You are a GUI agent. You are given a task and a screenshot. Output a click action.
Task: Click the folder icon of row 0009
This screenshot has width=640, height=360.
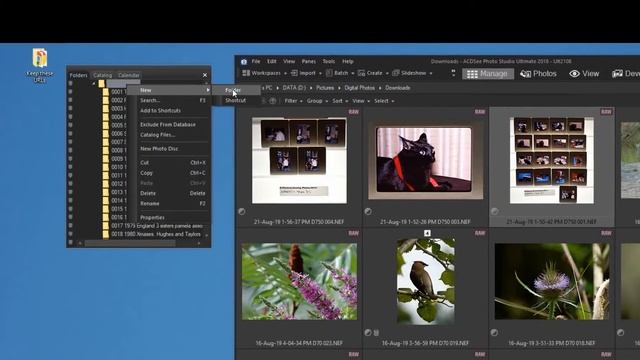(x=106, y=159)
